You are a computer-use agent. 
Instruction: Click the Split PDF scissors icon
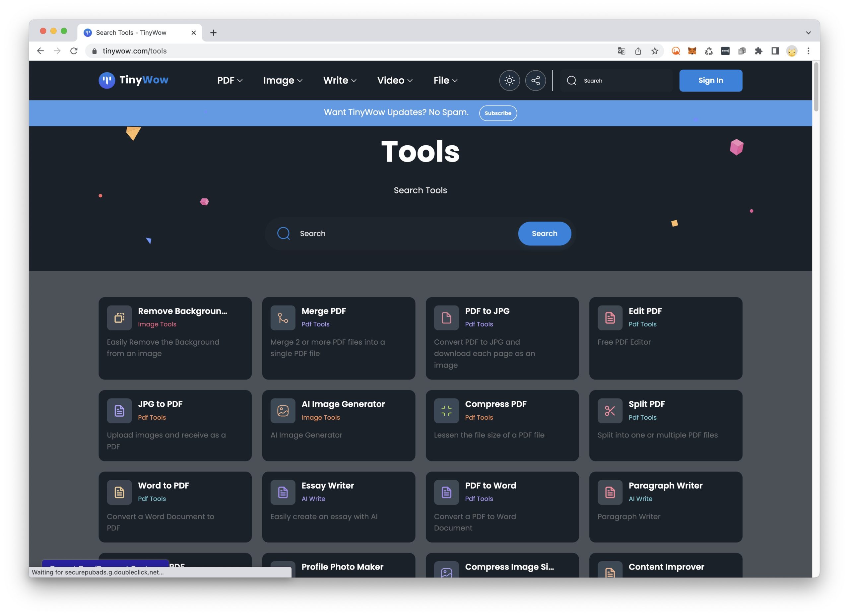(x=610, y=411)
